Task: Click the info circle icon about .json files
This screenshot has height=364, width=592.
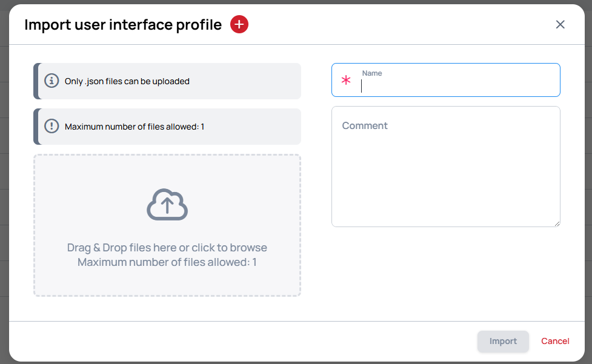Action: coord(52,81)
